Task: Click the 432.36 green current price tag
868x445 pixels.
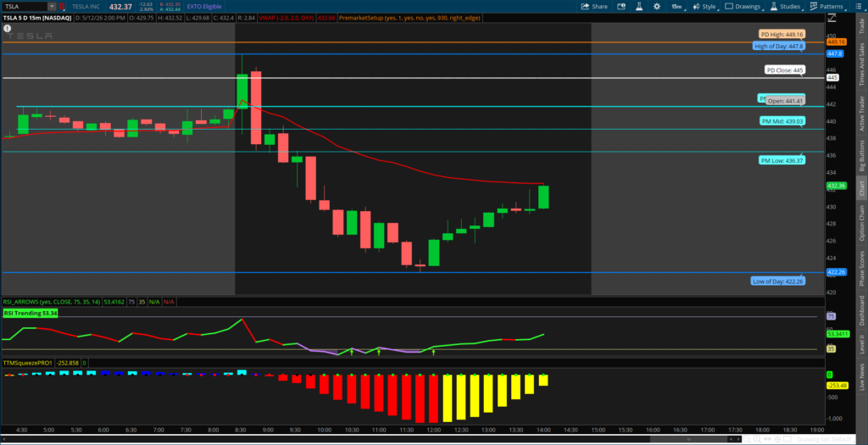Action: [836, 186]
